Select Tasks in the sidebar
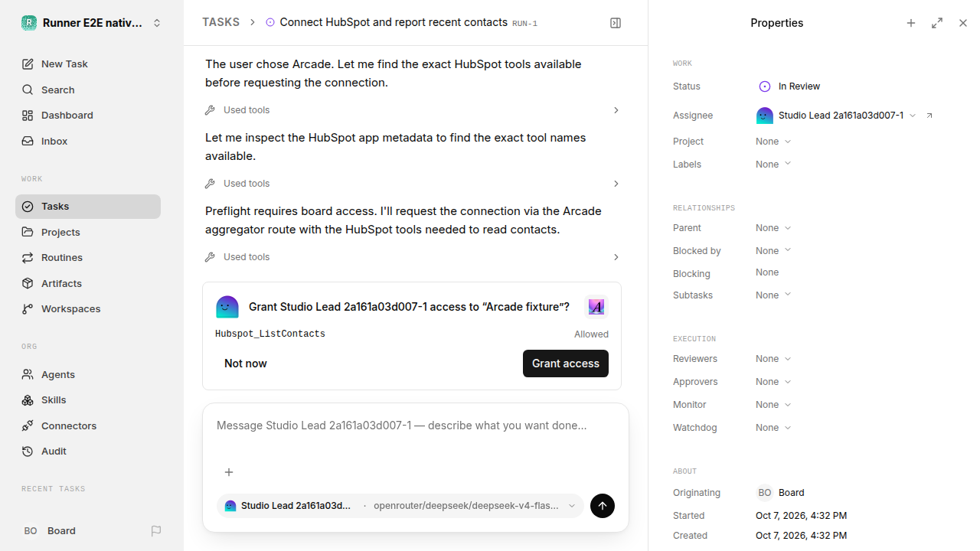980x551 pixels. click(88, 207)
